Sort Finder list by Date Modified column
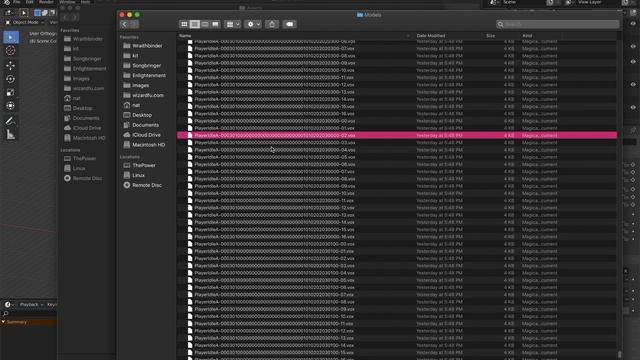This screenshot has width=640, height=360. coord(431,36)
